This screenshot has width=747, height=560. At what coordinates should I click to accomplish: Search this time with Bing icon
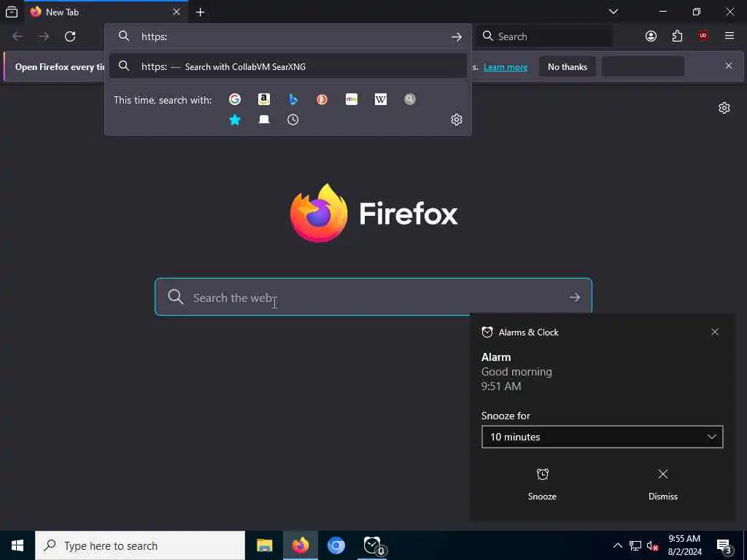(x=293, y=99)
